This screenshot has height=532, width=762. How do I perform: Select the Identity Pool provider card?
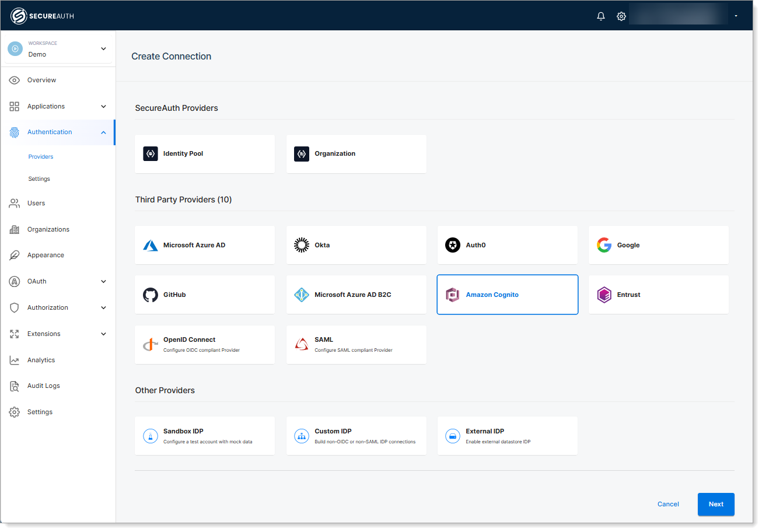205,154
